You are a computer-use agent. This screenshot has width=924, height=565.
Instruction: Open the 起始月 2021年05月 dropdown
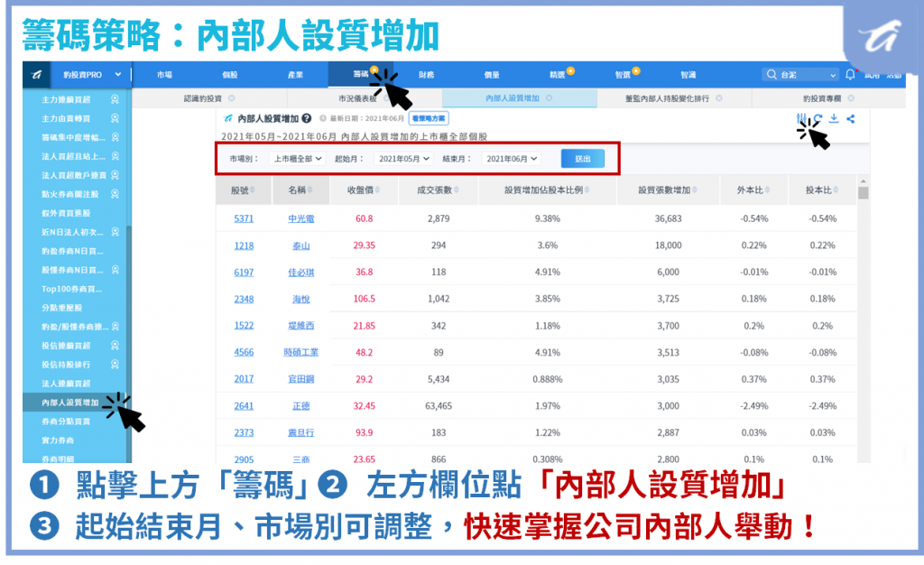(403, 159)
